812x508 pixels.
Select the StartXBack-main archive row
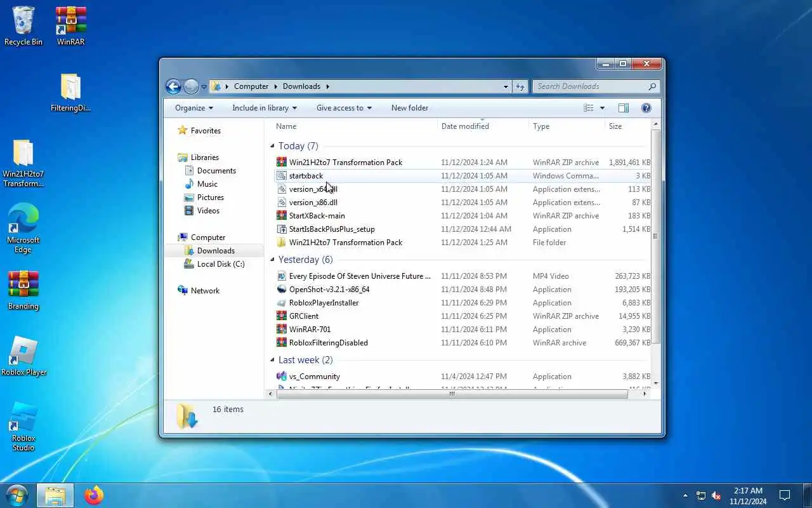pyautogui.click(x=464, y=216)
